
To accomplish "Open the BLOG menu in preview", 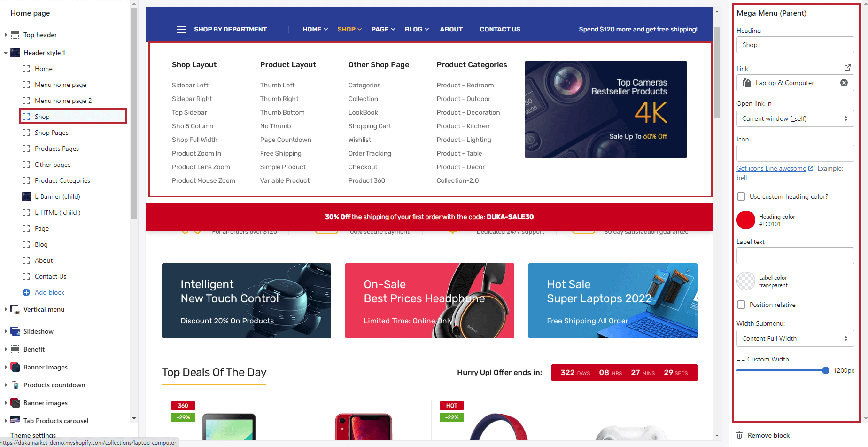I will (417, 29).
